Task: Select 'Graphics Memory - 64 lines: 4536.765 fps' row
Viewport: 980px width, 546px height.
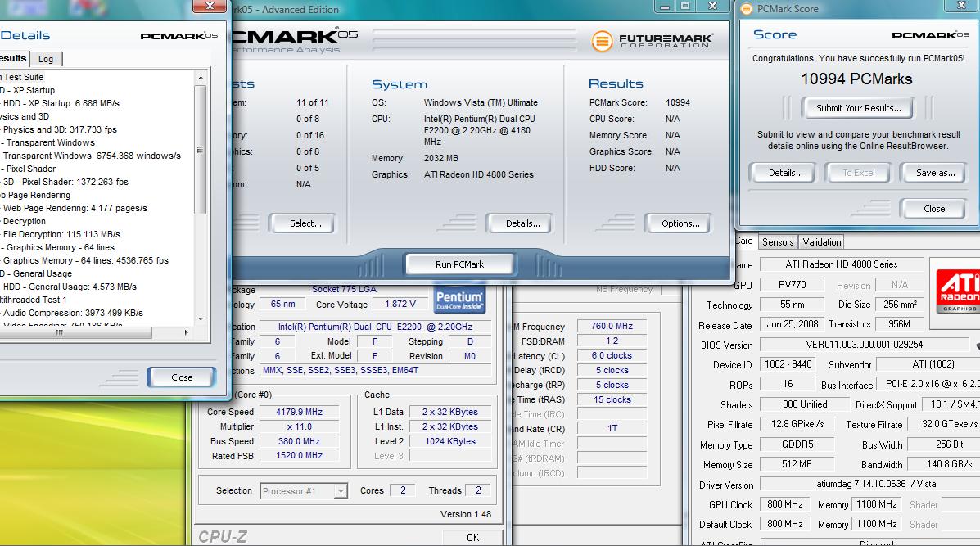Action: pyautogui.click(x=86, y=260)
